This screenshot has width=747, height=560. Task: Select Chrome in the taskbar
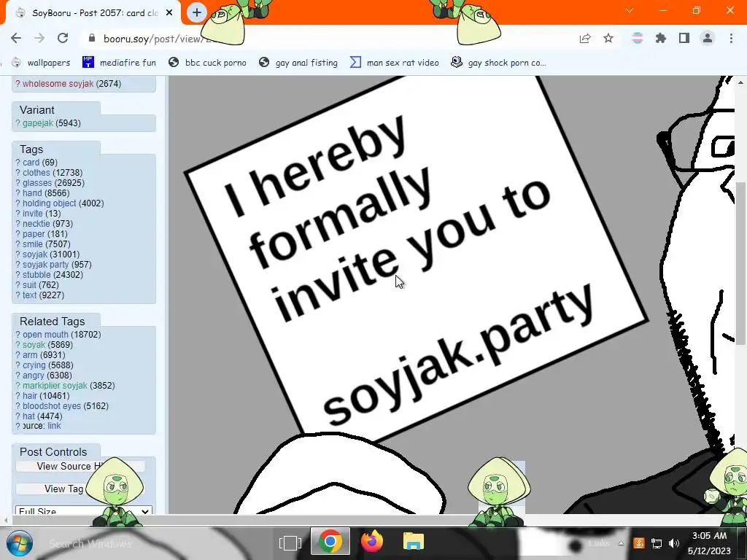coord(330,542)
